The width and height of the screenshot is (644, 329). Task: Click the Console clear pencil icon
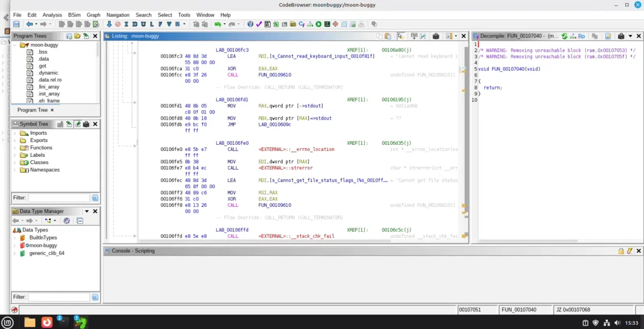630,251
